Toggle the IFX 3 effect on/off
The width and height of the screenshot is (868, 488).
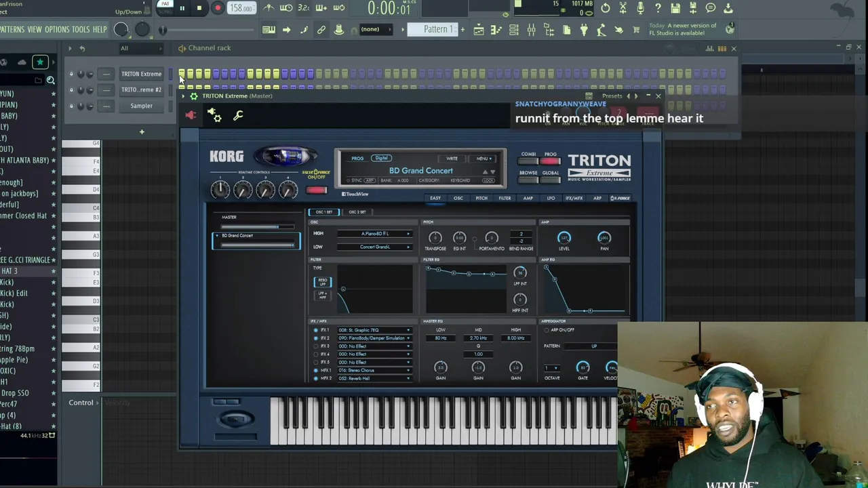coord(316,346)
